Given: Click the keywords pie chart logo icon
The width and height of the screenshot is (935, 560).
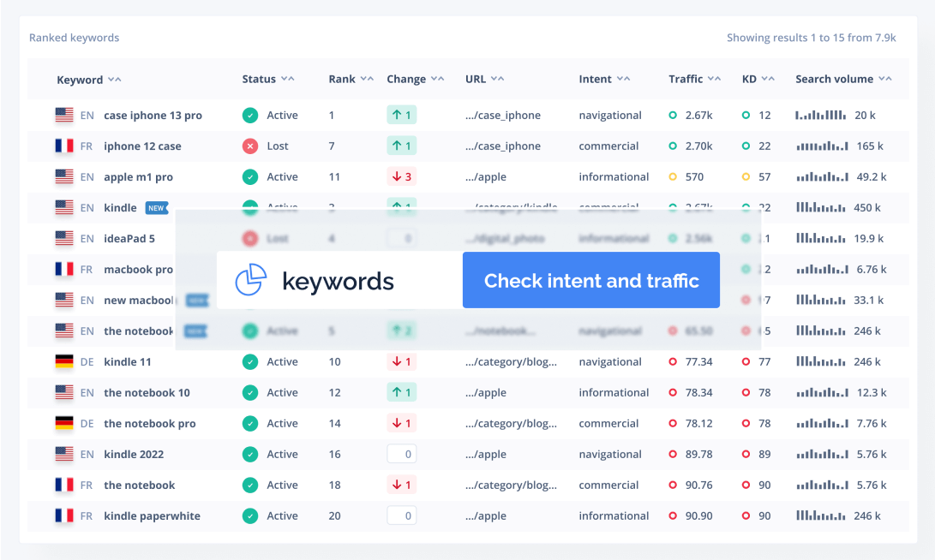Looking at the screenshot, I should point(249,280).
